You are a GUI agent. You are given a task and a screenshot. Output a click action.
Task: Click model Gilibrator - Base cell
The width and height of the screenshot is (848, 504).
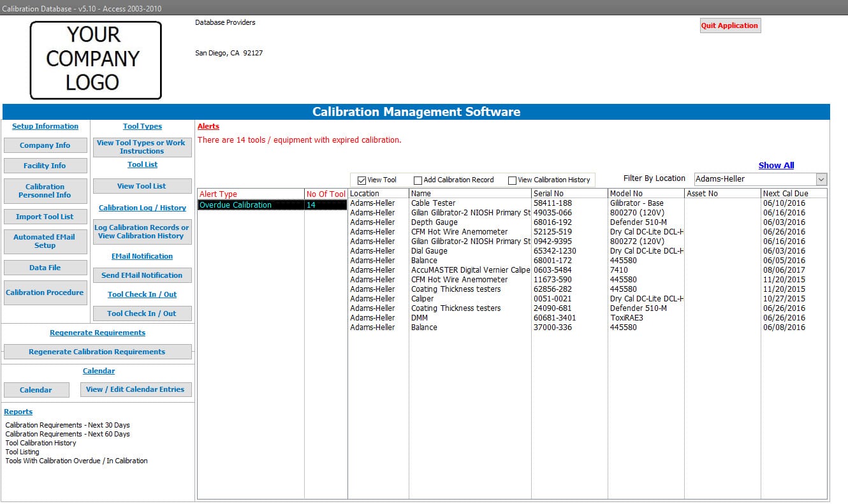click(x=636, y=203)
